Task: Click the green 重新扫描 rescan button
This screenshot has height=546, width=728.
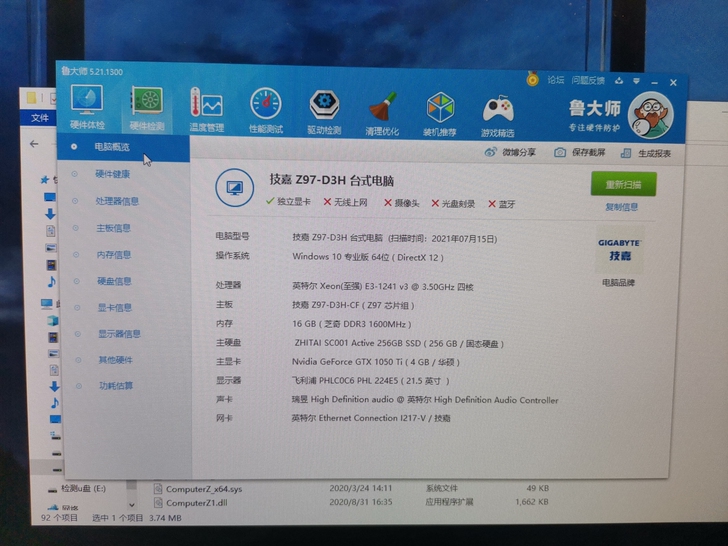Action: click(x=624, y=184)
